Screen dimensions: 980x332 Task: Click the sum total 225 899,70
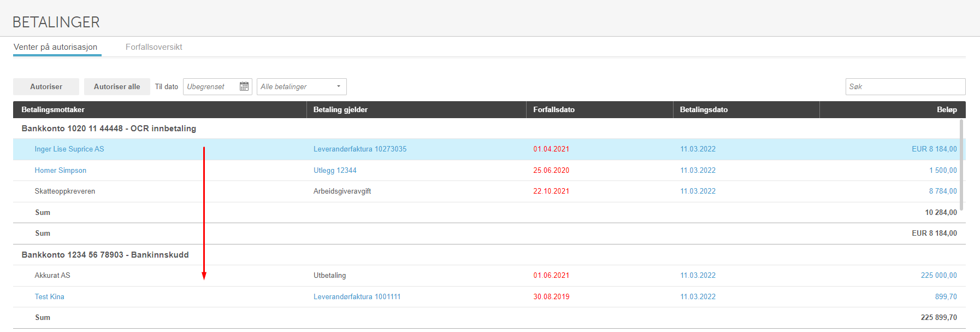click(x=938, y=317)
